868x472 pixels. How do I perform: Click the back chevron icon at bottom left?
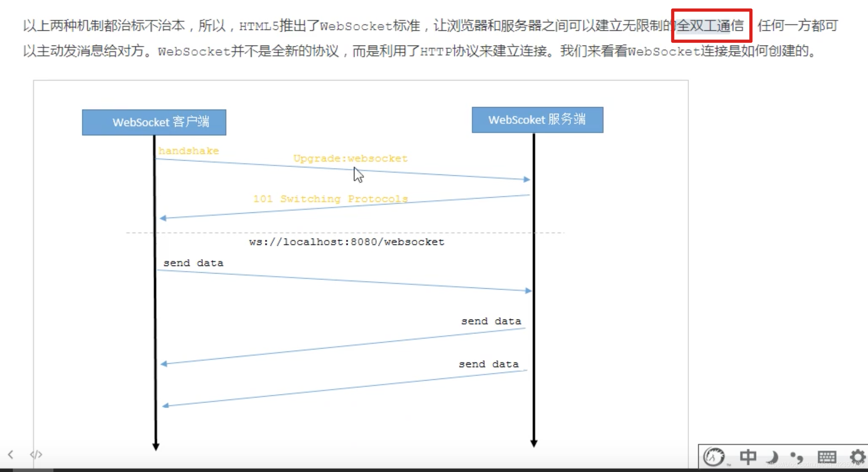[x=11, y=454]
